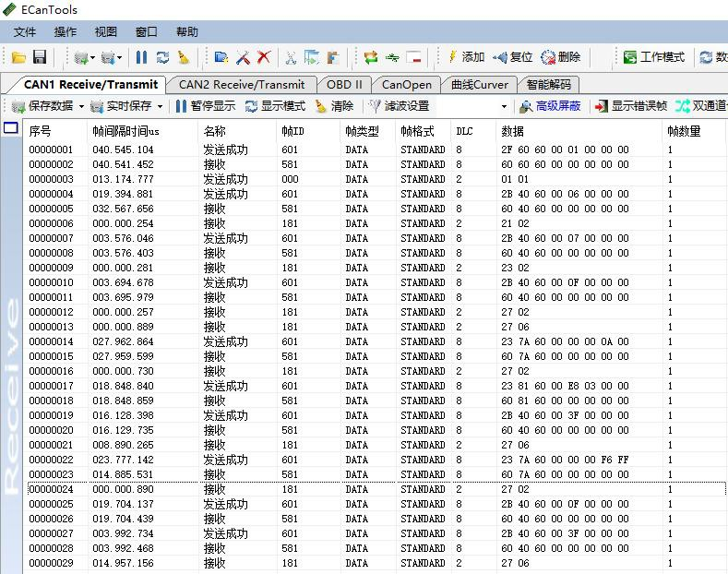Click 复位 (Reset) toolbar button
This screenshot has width=728, height=574.
(512, 57)
